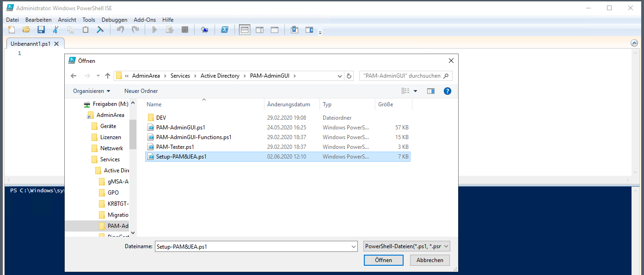Click the clear console pane icon
Image resolution: width=644 pixels, height=275 pixels.
(100, 30)
